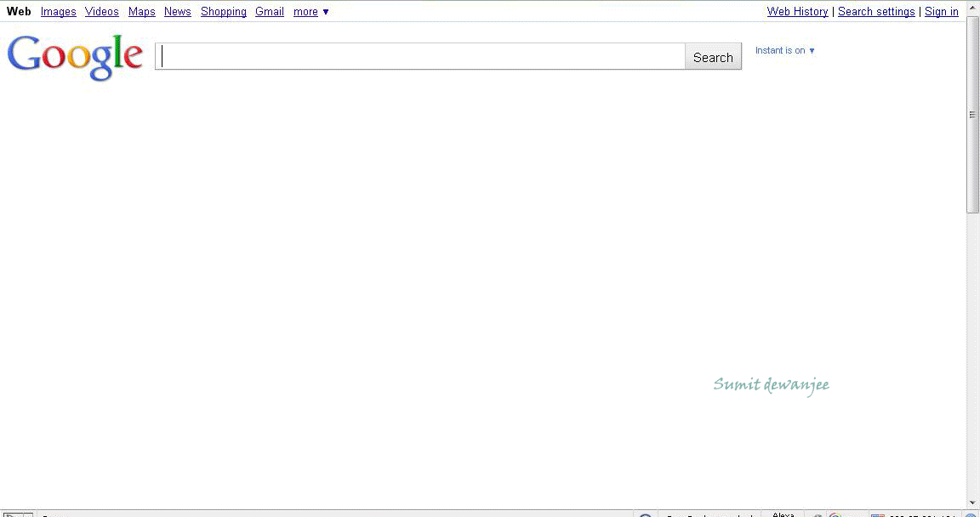Open the Instant is on dropdown

[x=784, y=50]
